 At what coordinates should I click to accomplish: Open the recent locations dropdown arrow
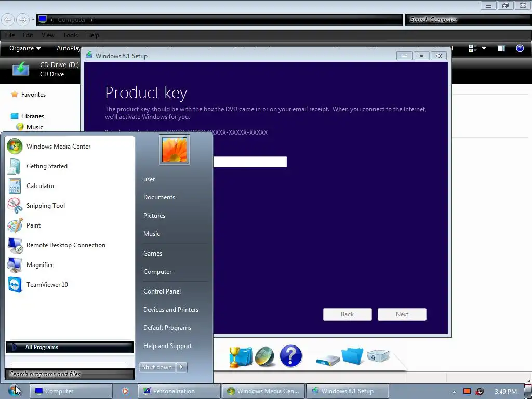point(33,20)
